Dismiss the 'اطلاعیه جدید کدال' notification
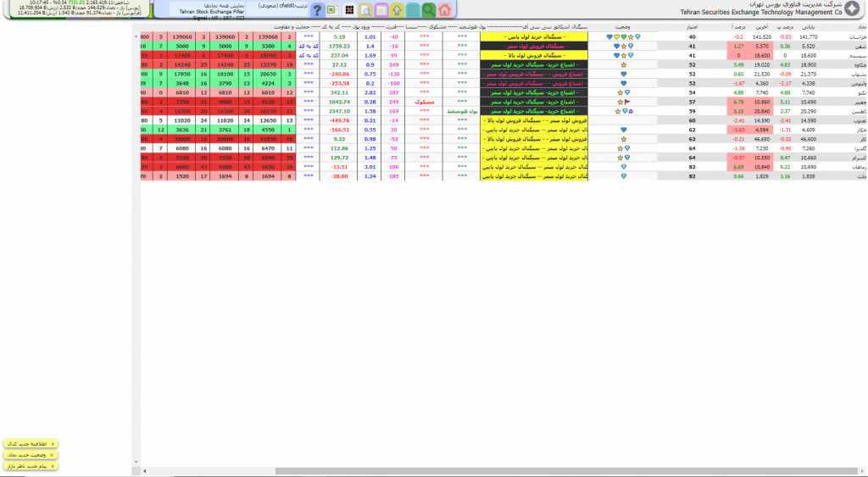868x477 pixels. coord(53,444)
